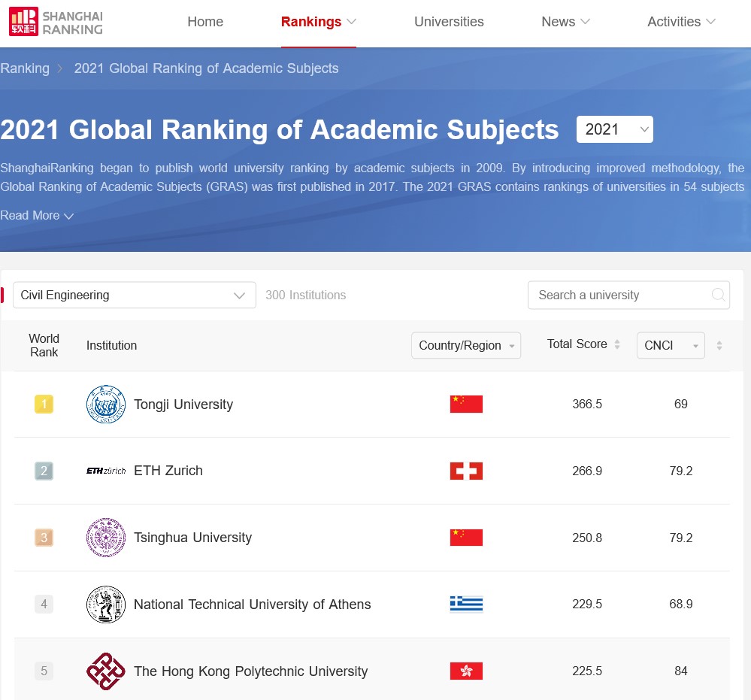Sort by CNCI indicator arrows

pyautogui.click(x=719, y=345)
